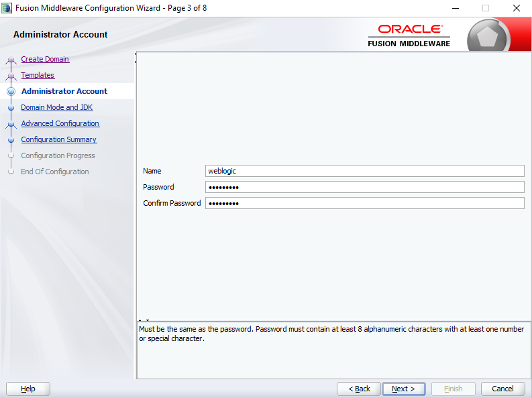Open the Advanced Configuration step link
The width and height of the screenshot is (532, 398).
[x=60, y=123]
